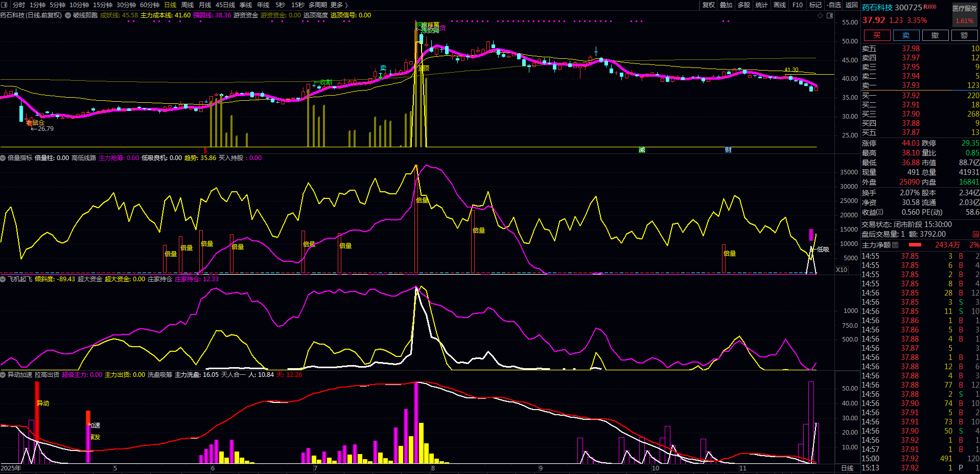Click the 撤 cancel order button

coord(935,35)
